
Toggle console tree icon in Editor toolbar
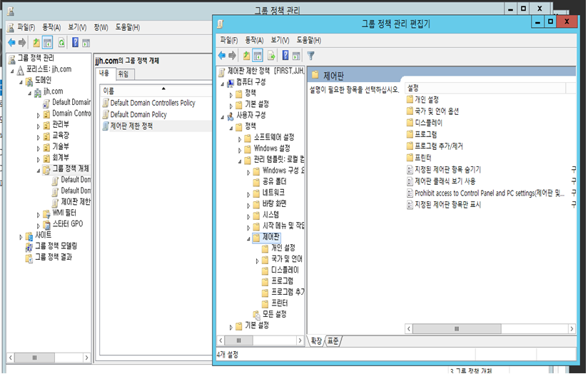[x=258, y=56]
